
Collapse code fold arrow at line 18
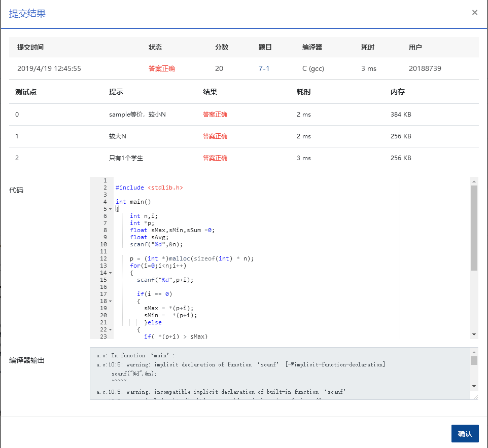coord(110,301)
